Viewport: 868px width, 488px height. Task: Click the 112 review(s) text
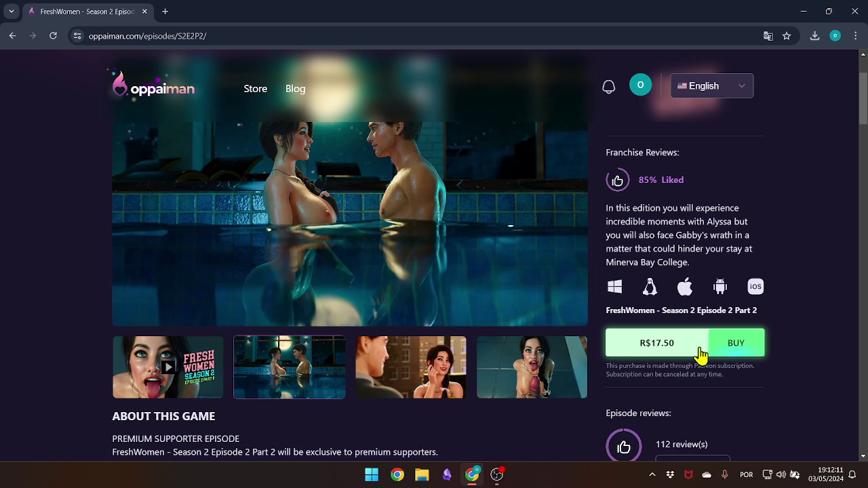(x=682, y=444)
